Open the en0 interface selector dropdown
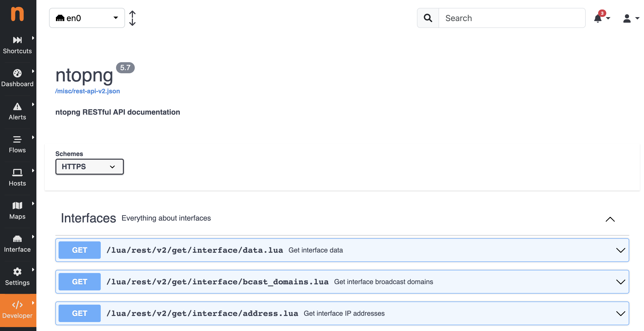The height and width of the screenshot is (331, 644). 87,18
